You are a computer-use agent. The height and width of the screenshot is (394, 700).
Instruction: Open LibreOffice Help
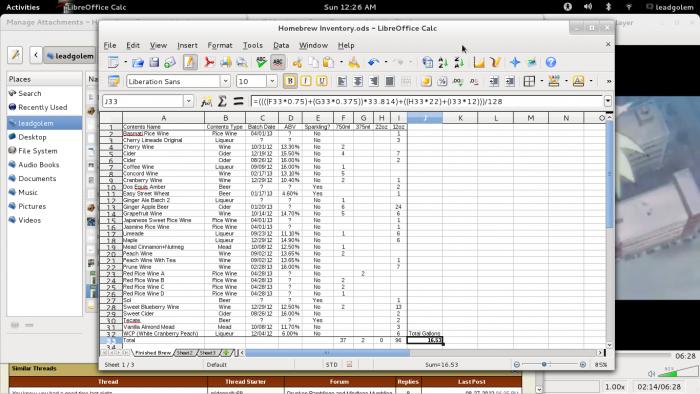pos(551,62)
